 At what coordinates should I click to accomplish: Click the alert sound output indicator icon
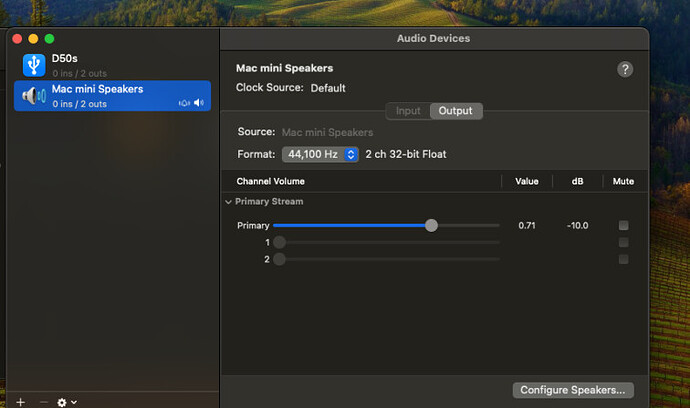click(184, 103)
